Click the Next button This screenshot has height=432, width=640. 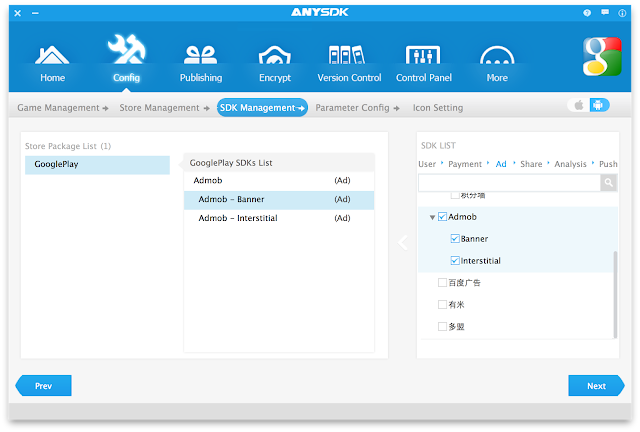tap(596, 386)
